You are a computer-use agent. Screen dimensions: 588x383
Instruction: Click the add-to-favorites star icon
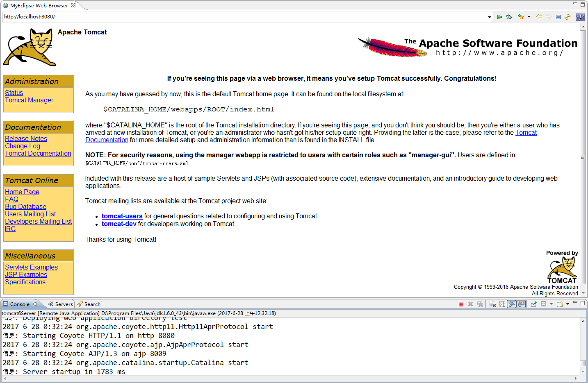(x=521, y=17)
